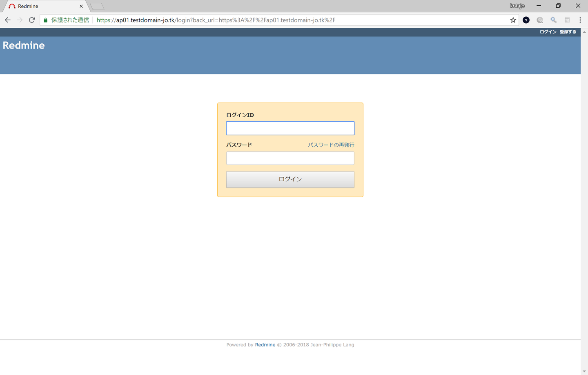This screenshot has width=588, height=375.
Task: Click the gray round extension icon
Action: pos(540,20)
